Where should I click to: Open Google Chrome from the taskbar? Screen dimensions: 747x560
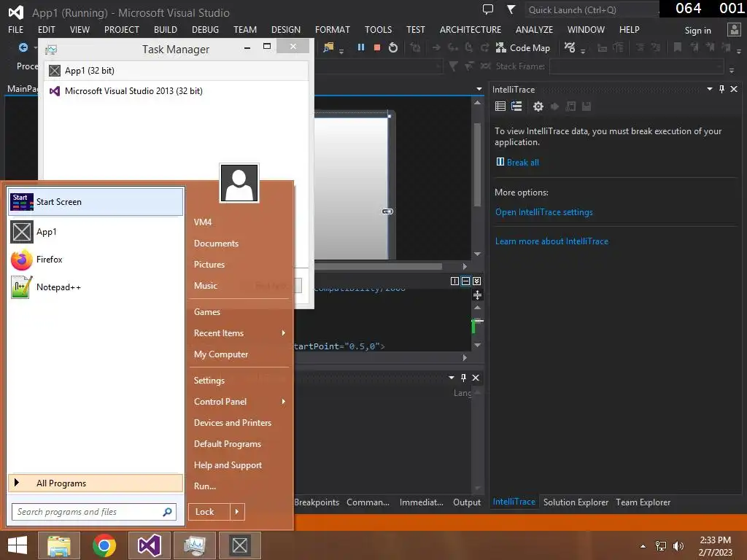104,545
